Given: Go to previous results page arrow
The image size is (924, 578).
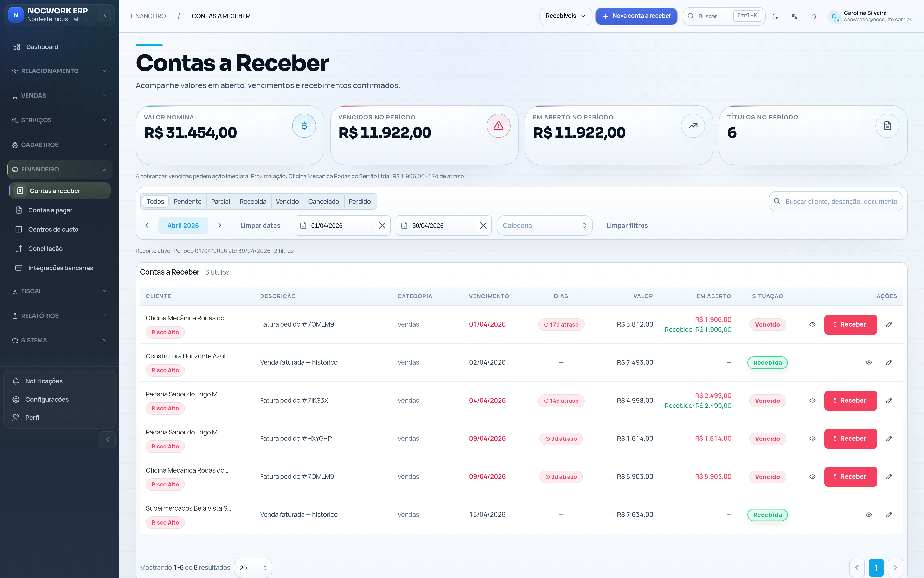Looking at the screenshot, I should [x=857, y=568].
